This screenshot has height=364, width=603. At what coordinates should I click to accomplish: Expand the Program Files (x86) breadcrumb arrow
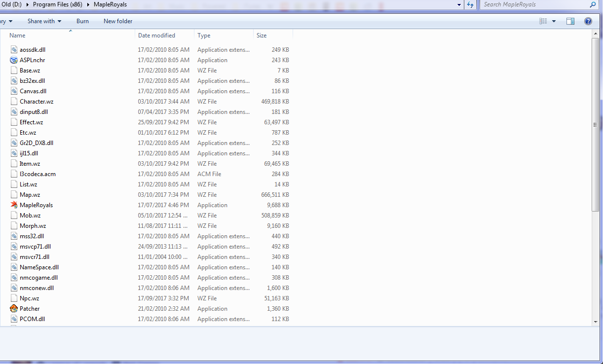(x=88, y=4)
